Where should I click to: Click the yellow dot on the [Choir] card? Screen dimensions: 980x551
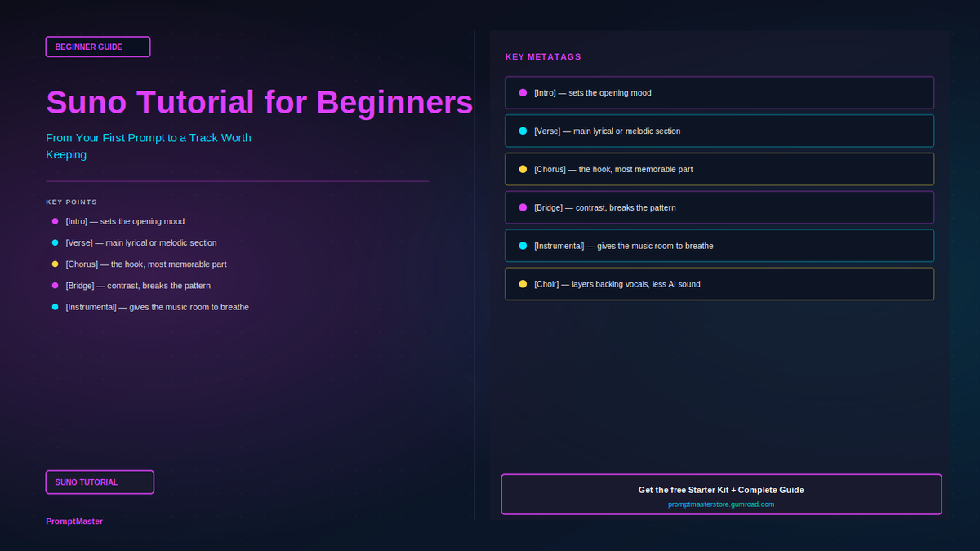click(x=523, y=284)
